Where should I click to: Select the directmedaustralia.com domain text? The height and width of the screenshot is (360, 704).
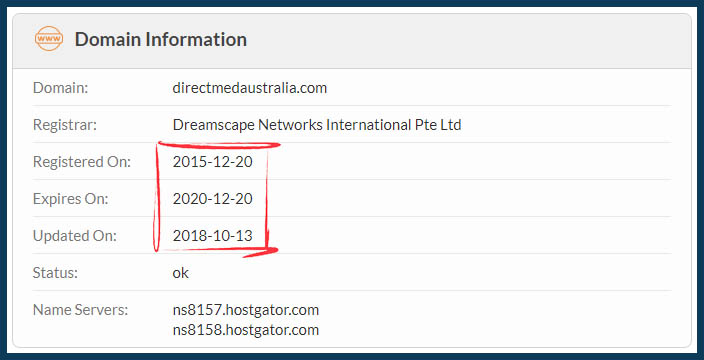[250, 88]
